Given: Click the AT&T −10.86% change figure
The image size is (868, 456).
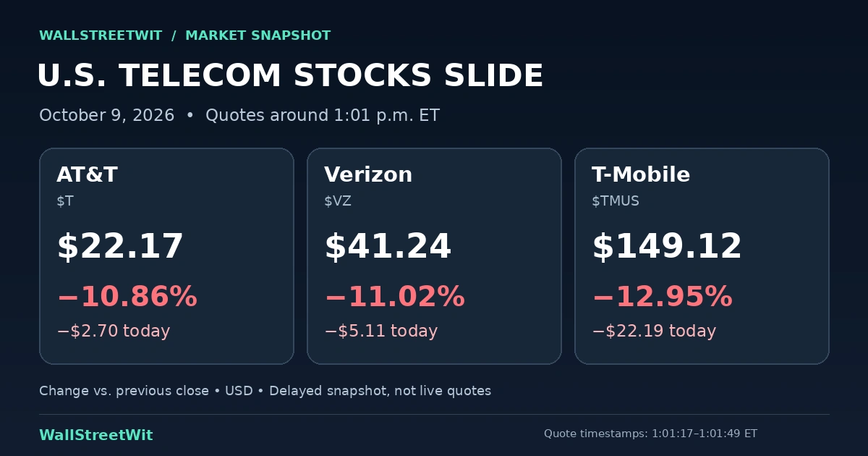Looking at the screenshot, I should click(127, 297).
